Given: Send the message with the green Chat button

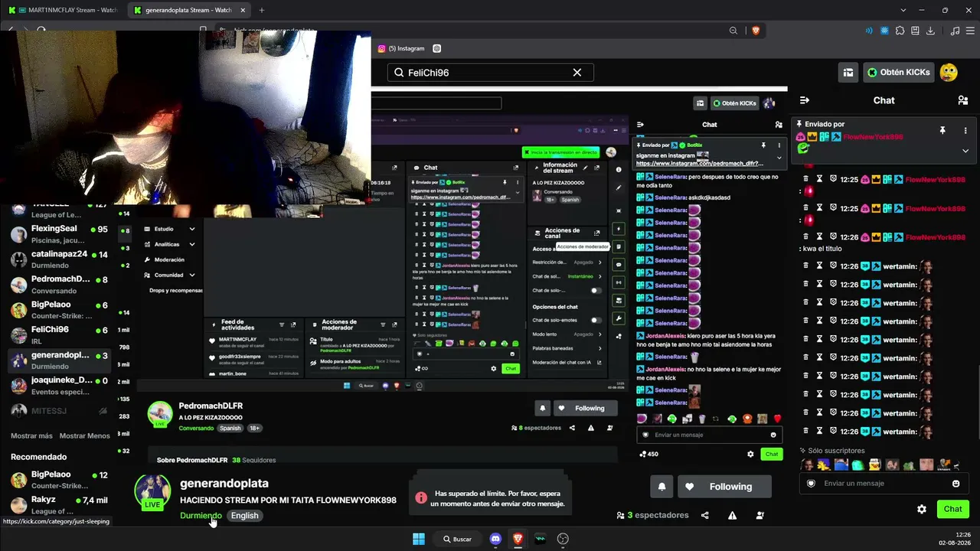Looking at the screenshot, I should [x=952, y=509].
